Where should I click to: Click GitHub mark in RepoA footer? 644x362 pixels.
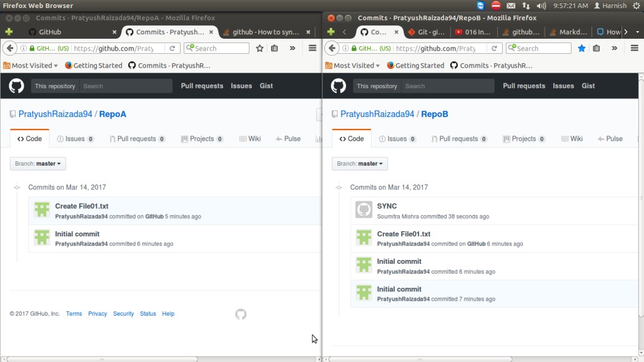click(240, 314)
